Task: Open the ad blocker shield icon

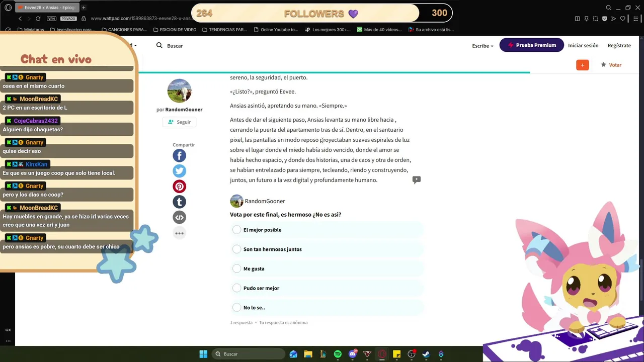Action: 604,19
